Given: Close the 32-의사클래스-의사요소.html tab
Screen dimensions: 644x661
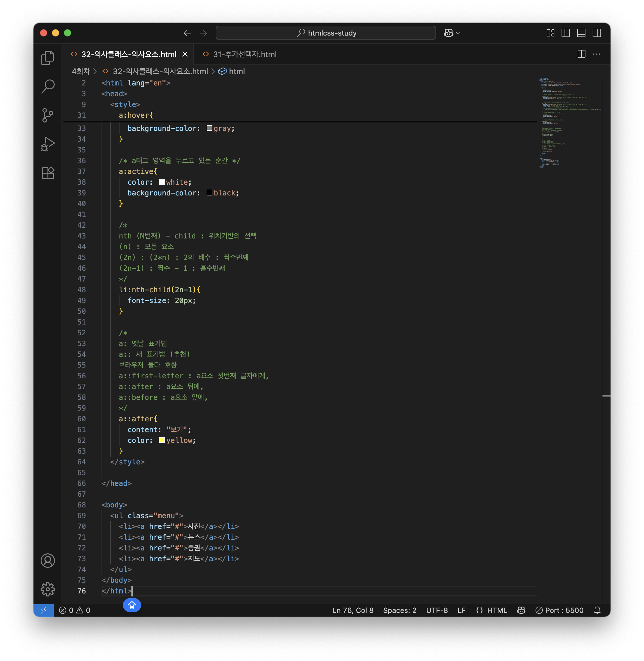Looking at the screenshot, I should pyautogui.click(x=185, y=54).
